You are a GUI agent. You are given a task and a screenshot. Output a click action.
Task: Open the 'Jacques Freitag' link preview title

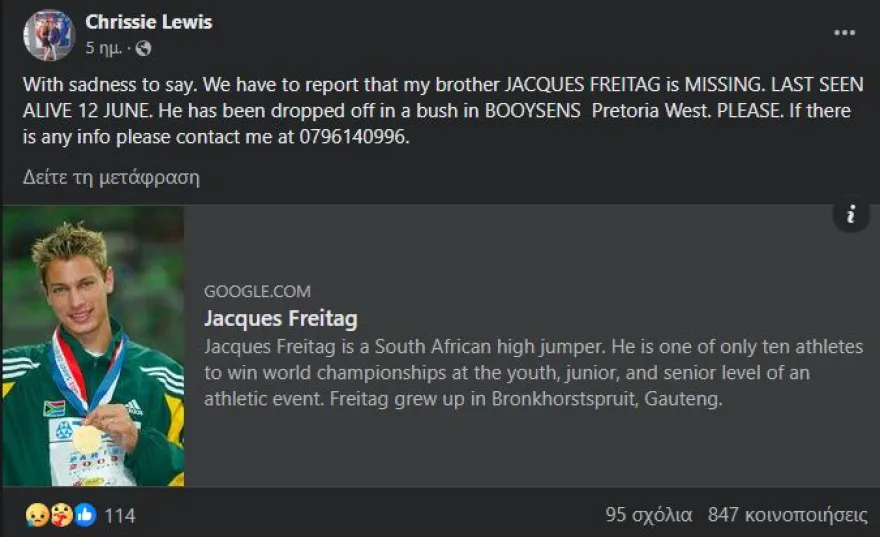tap(281, 319)
